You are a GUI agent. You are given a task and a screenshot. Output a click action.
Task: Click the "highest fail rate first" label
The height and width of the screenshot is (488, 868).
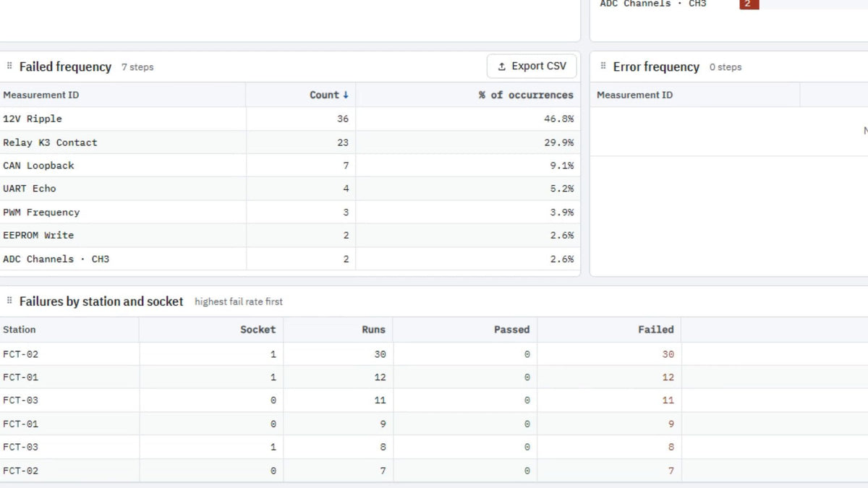click(239, 301)
